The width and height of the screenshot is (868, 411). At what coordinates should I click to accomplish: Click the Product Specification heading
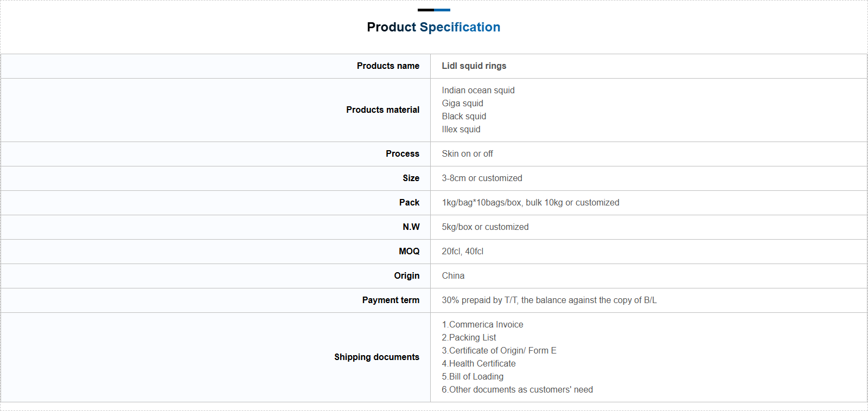point(433,27)
